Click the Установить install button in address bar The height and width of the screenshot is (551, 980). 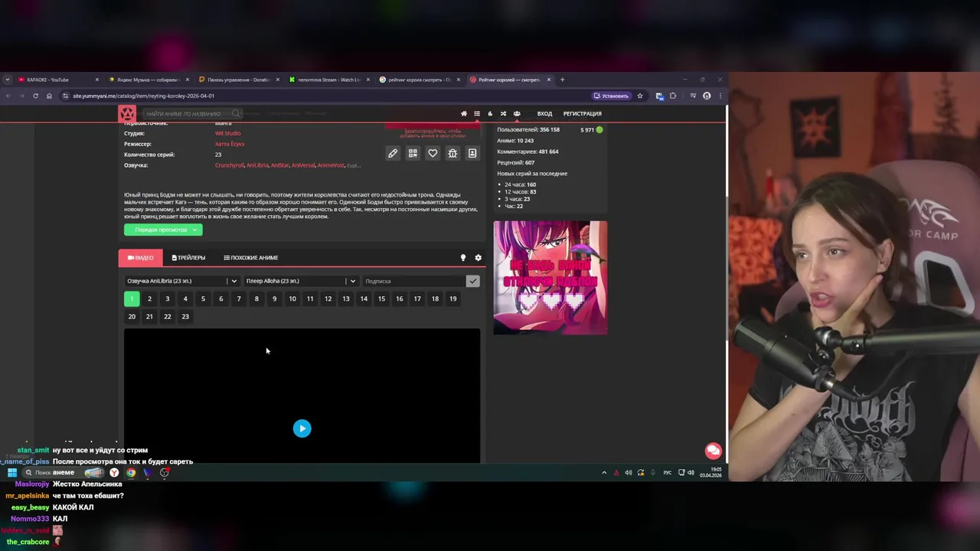click(x=612, y=96)
